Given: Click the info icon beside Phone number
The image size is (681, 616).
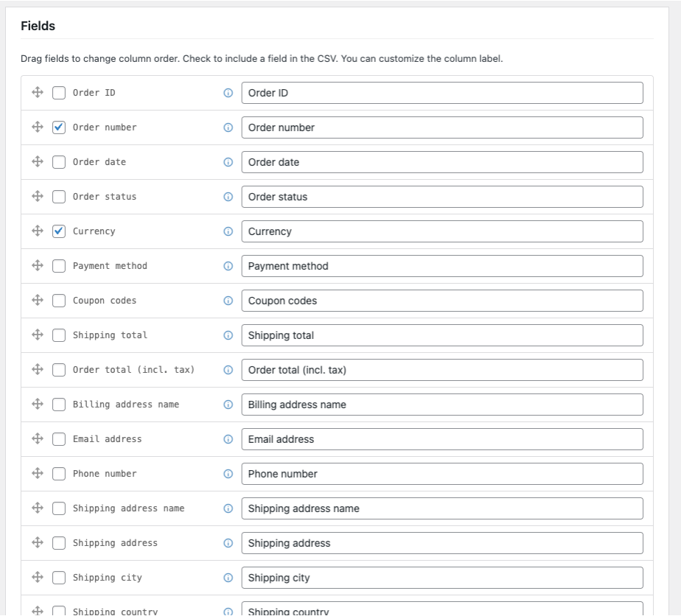Looking at the screenshot, I should coord(228,474).
